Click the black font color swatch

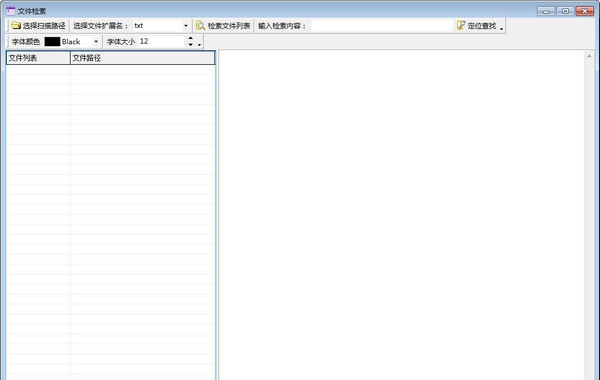coord(52,41)
